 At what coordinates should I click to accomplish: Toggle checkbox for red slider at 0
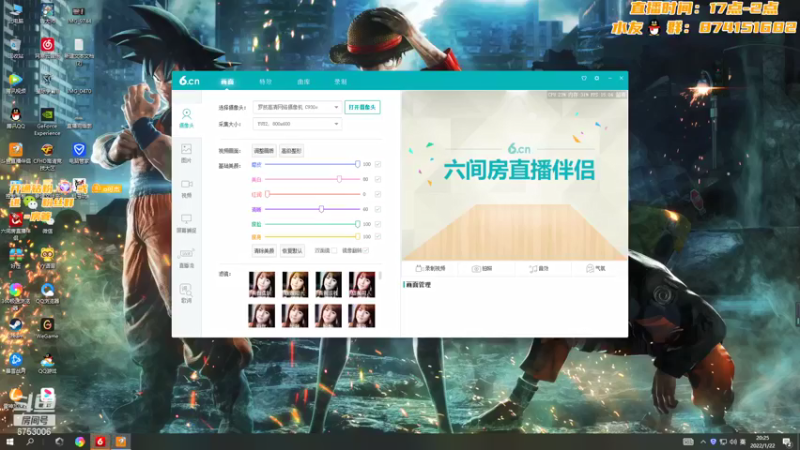click(x=378, y=194)
